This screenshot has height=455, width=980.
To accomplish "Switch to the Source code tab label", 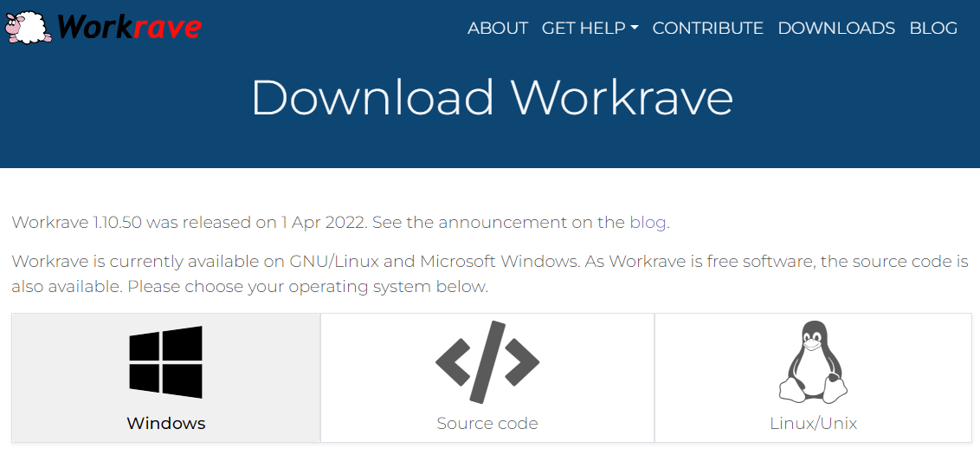I will [487, 424].
